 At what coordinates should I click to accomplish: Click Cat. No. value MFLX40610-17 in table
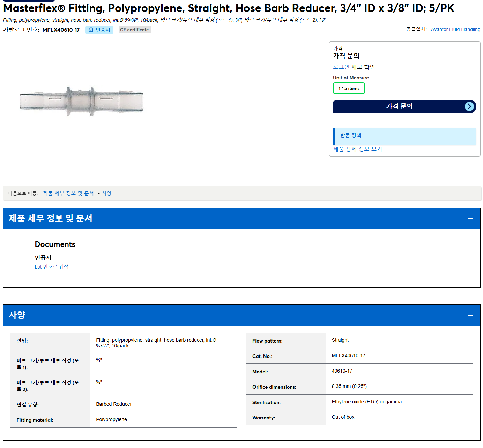348,356
